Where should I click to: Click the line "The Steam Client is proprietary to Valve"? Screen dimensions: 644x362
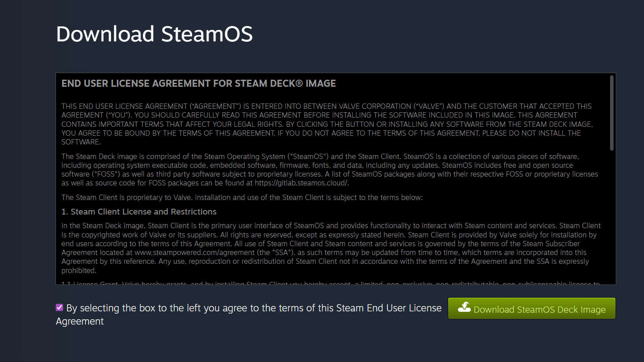coord(242,197)
